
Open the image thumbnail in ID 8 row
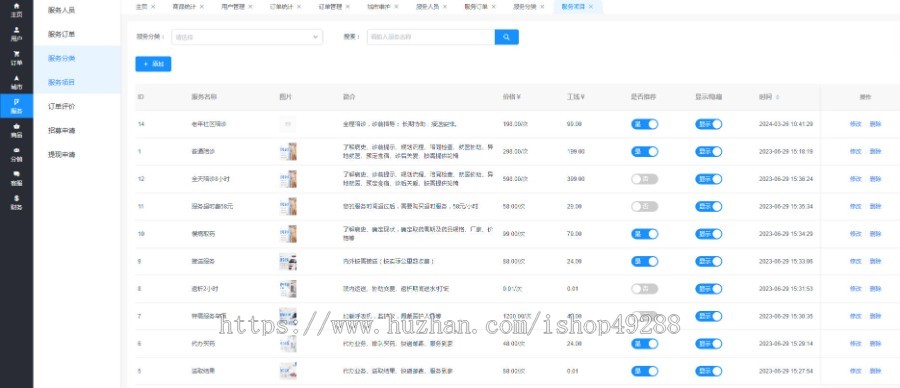tap(288, 289)
